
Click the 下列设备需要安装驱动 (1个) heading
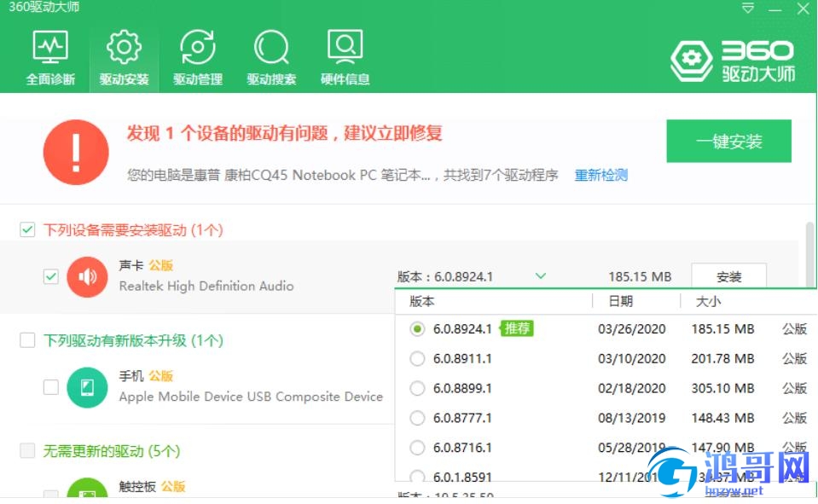pyautogui.click(x=133, y=230)
